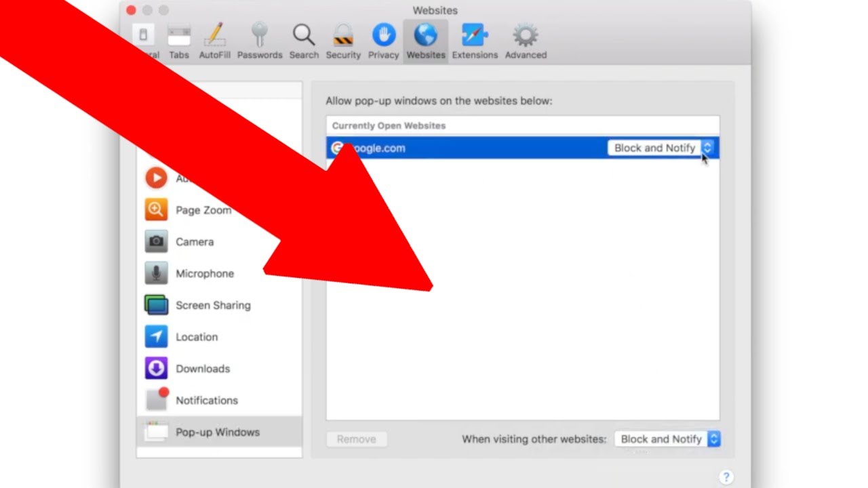Click the Remove button
The width and height of the screenshot is (868, 488).
point(356,439)
